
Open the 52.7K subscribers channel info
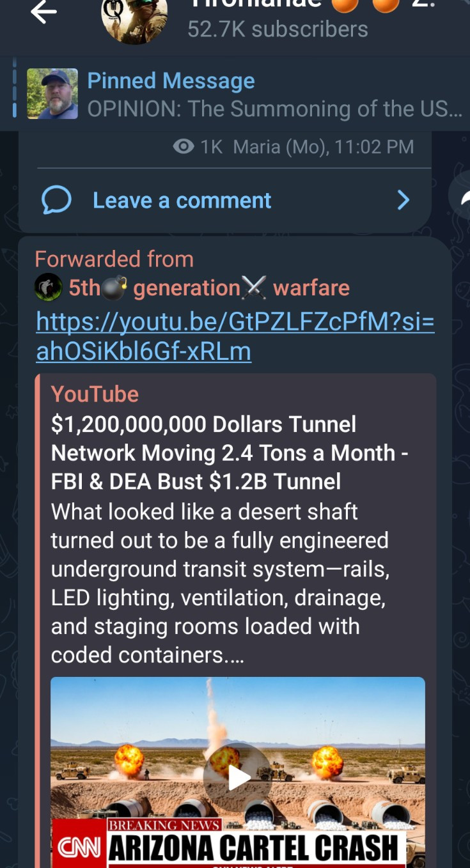[x=278, y=29]
